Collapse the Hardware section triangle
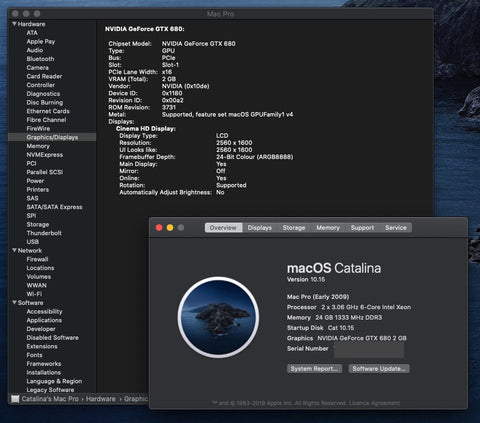This screenshot has height=423, width=480. click(x=14, y=24)
